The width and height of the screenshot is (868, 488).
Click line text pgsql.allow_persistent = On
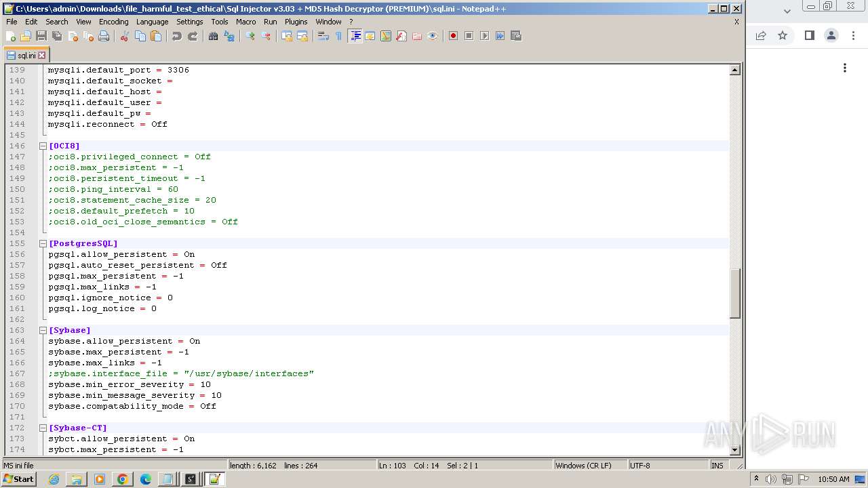pyautogui.click(x=121, y=254)
